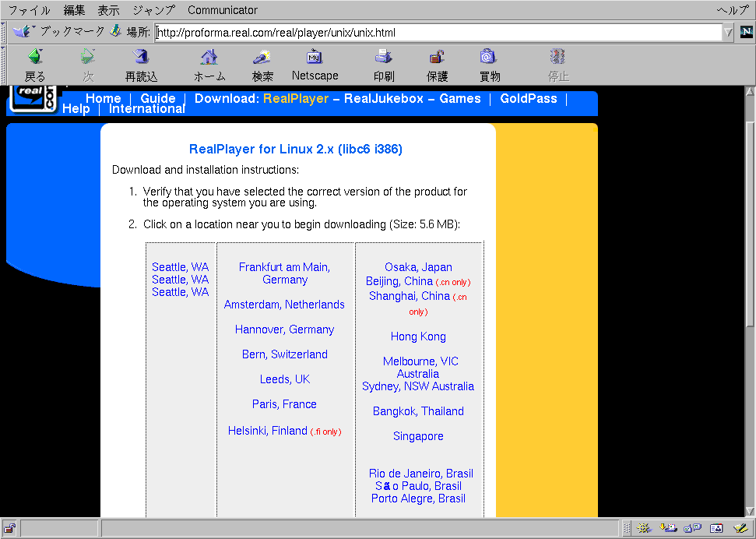This screenshot has height=539, width=756.
Task: Go back with the 戻る toolbar button
Action: tap(35, 65)
